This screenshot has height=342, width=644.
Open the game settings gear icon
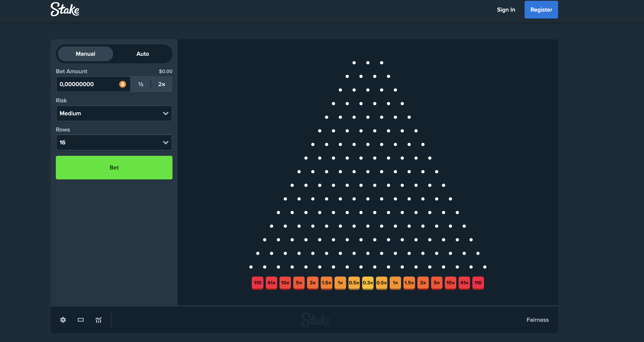click(63, 320)
